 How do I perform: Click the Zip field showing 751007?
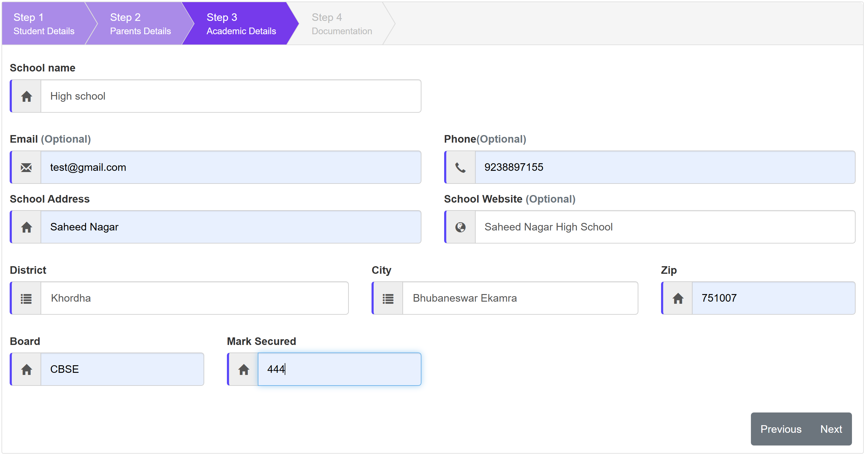point(774,298)
